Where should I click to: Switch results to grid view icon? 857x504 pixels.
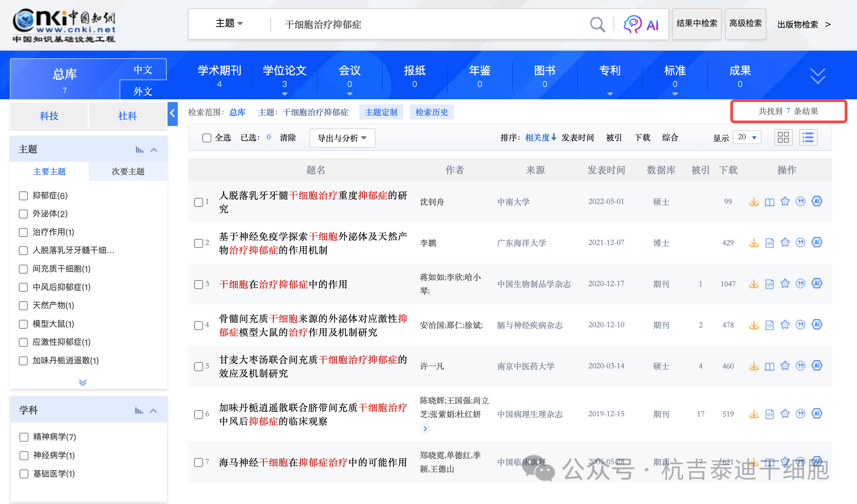(783, 137)
